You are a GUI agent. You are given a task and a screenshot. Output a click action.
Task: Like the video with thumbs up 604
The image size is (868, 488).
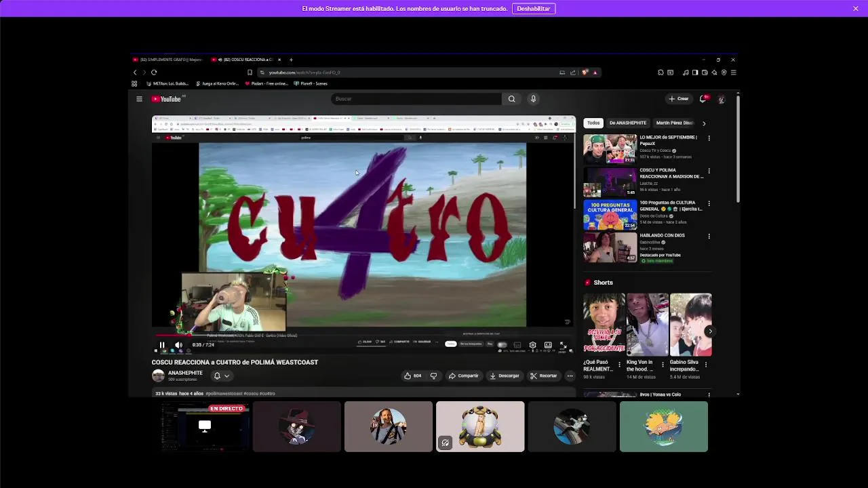(412, 375)
